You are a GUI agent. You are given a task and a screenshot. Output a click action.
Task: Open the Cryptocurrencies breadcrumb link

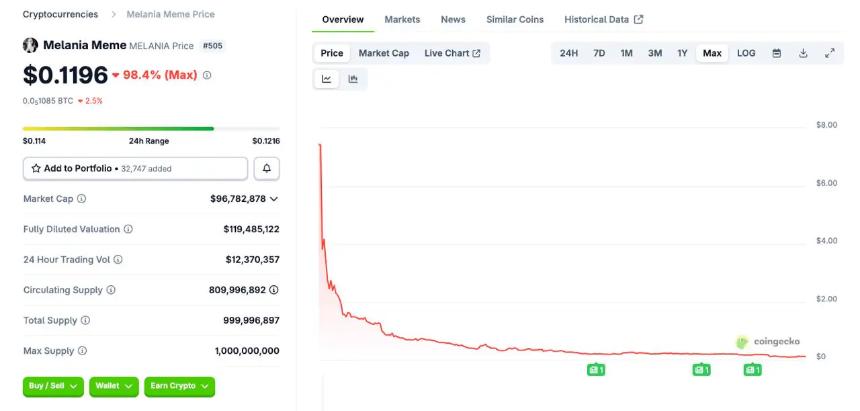pos(60,14)
